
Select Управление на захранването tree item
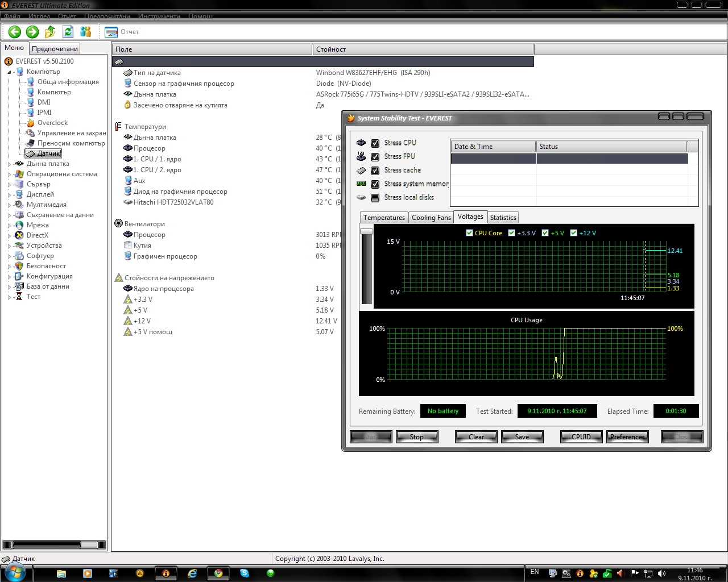(x=72, y=133)
